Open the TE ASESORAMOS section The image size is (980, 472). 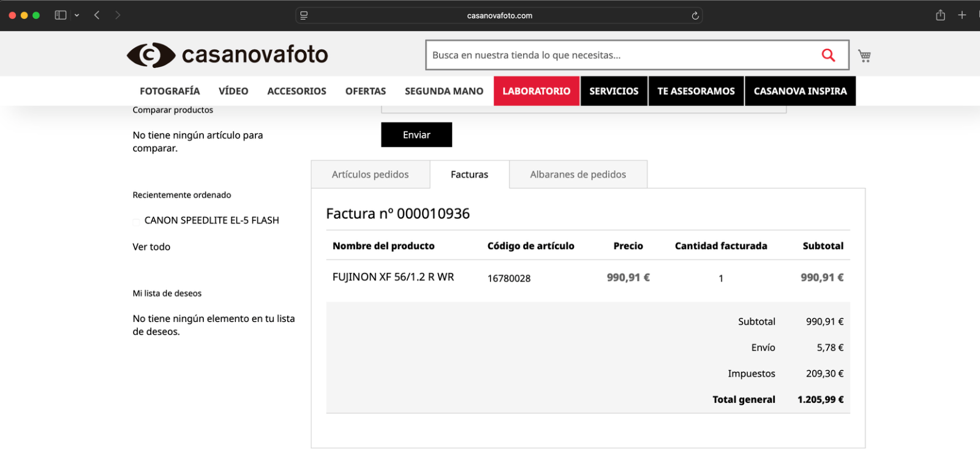[696, 91]
